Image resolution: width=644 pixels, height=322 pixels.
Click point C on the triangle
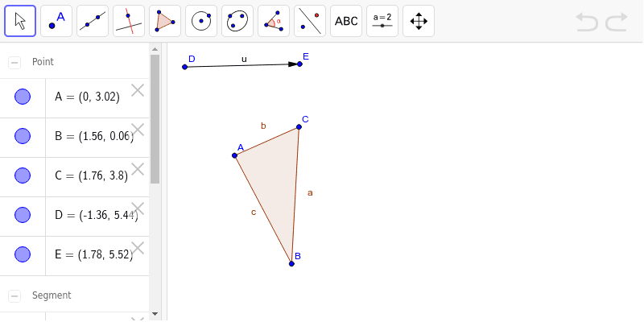point(299,127)
